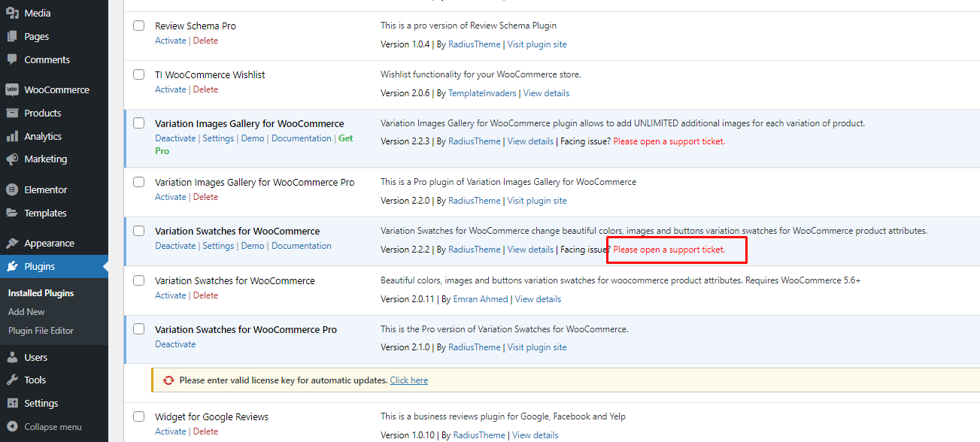Click the Templates folder icon
980x442 pixels.
12,213
